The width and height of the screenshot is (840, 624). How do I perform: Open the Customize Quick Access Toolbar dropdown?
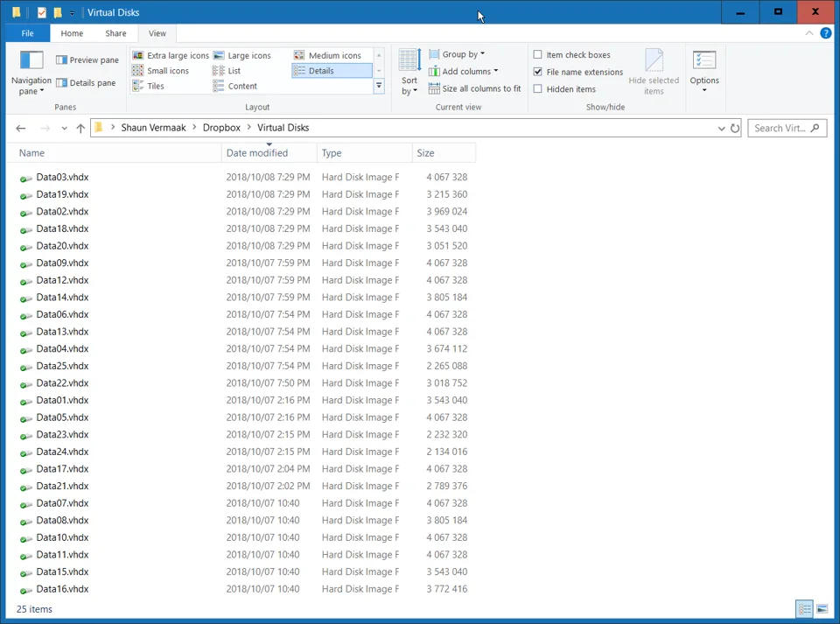pos(72,13)
